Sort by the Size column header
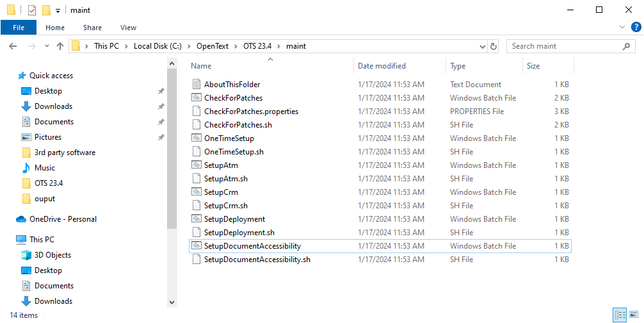 (533, 66)
